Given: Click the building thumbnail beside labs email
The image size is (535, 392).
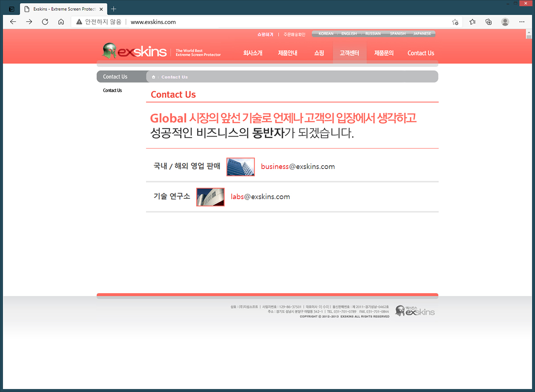Looking at the screenshot, I should [210, 197].
